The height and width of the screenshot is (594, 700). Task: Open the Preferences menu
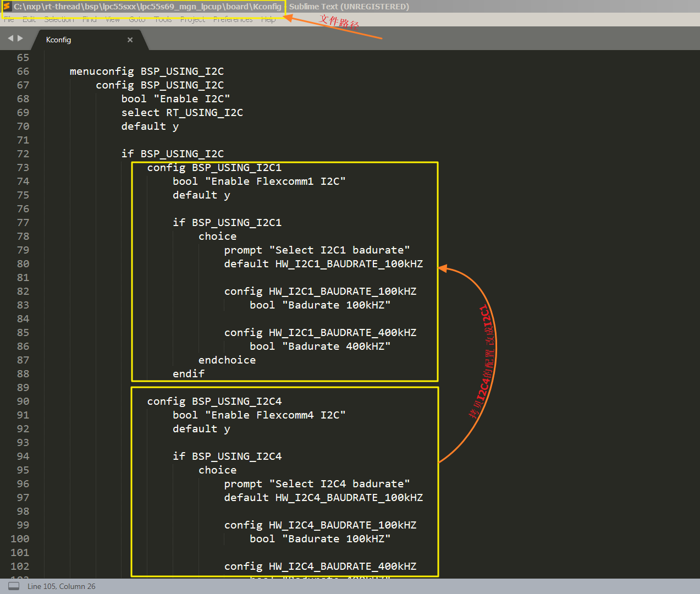pos(233,19)
